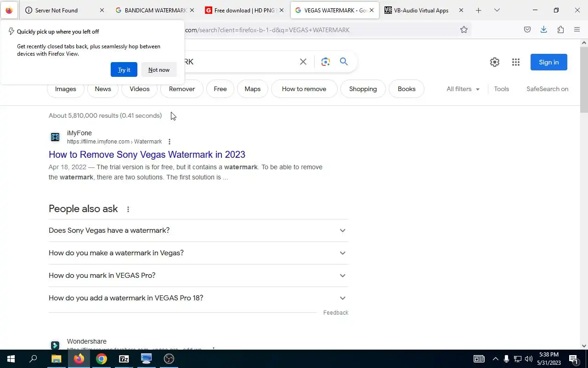Click Feedback link below questions

336,313
